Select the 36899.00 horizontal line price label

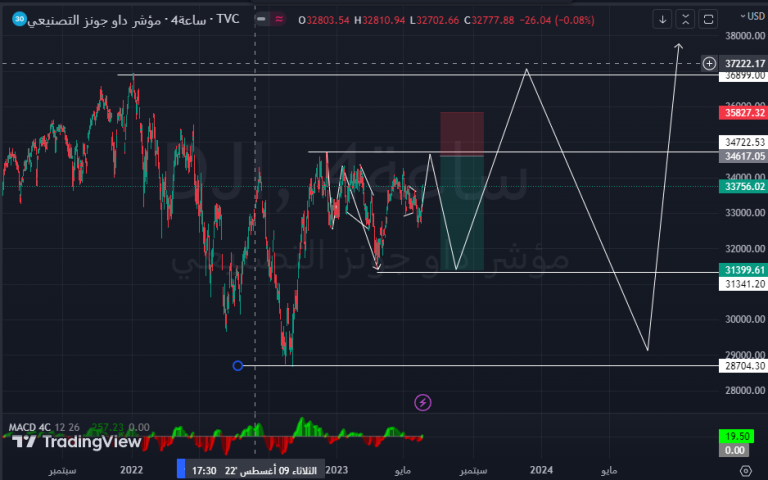(744, 76)
